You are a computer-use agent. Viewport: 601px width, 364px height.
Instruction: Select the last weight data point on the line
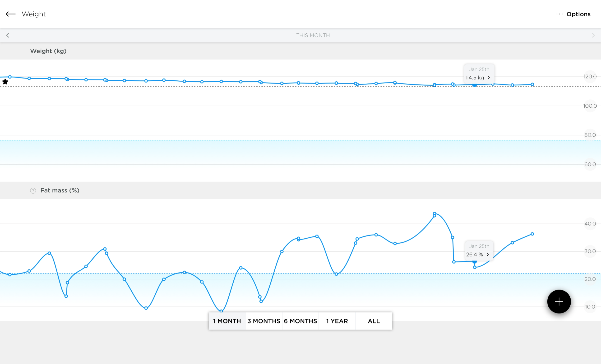pos(532,84)
